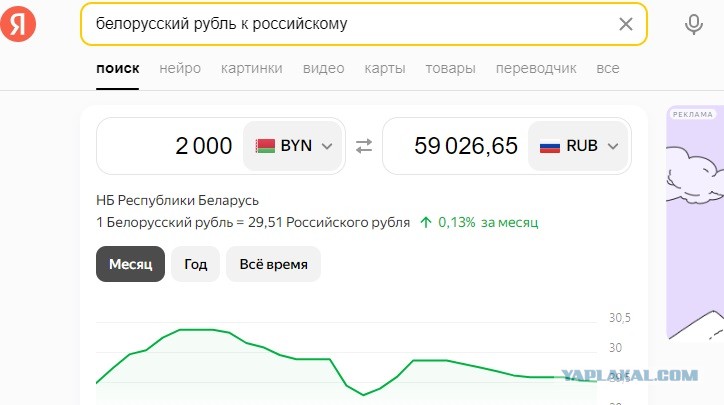Click the search query text field

pyautogui.click(x=351, y=24)
